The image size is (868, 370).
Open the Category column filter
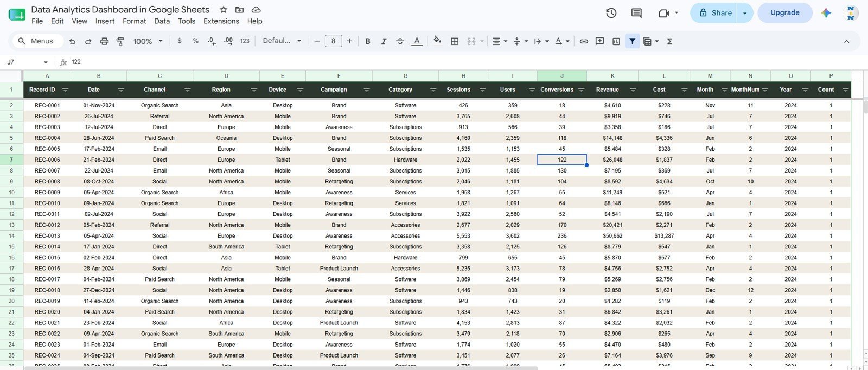click(433, 90)
